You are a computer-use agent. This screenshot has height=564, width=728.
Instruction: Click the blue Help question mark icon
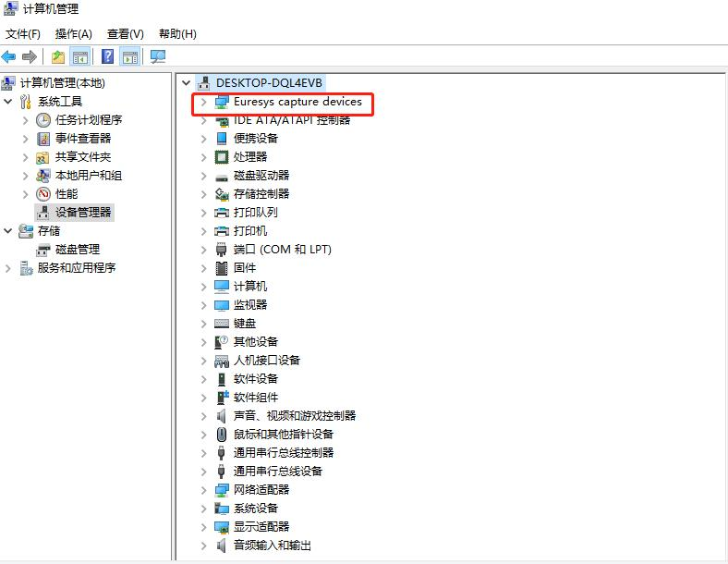coord(108,56)
